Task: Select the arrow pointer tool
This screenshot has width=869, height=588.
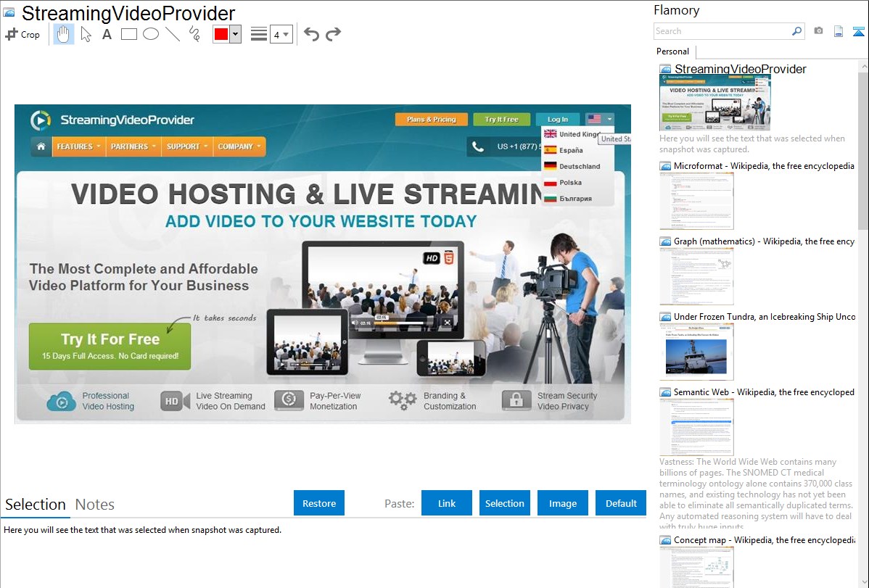Action: tap(86, 34)
